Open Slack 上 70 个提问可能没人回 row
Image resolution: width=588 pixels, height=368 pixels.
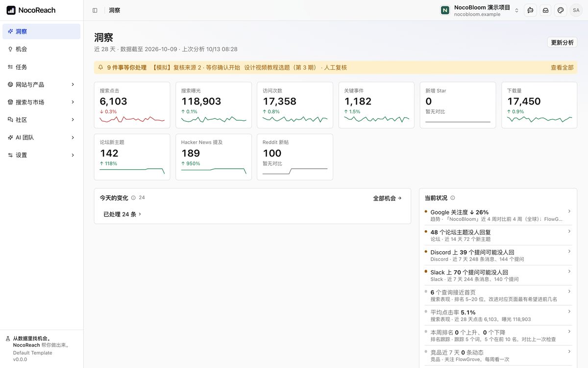[x=498, y=276]
